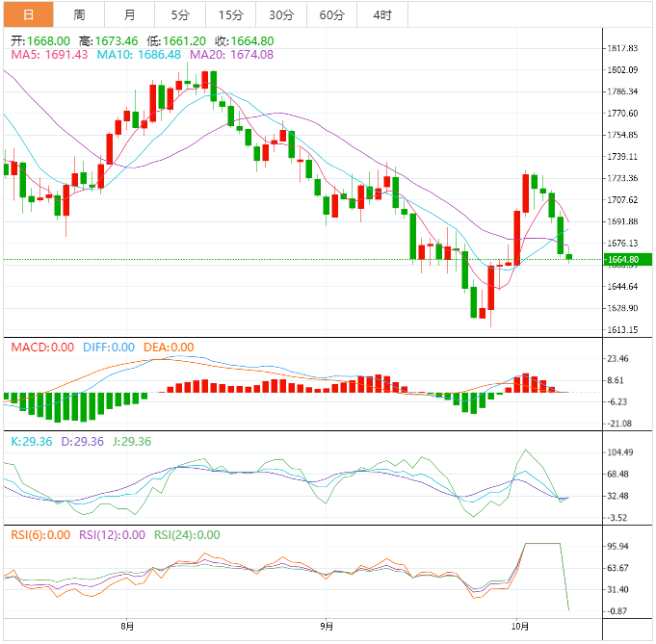The width and height of the screenshot is (656, 644).
Task: Open the 15分 interval tab
Action: (230, 14)
